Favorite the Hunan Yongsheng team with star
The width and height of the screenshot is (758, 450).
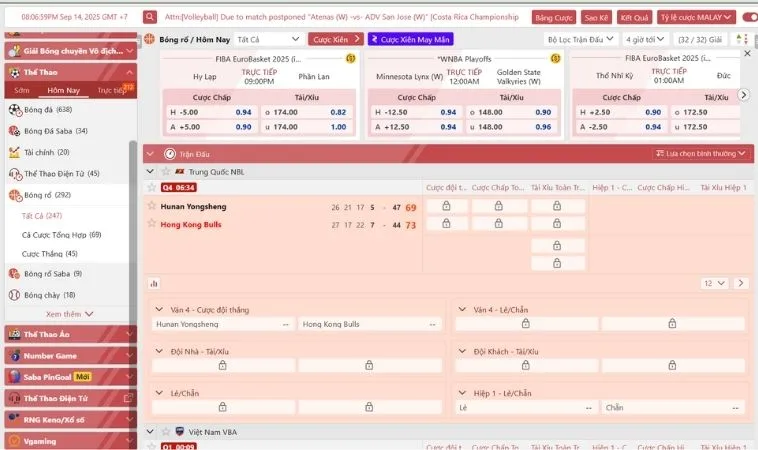pos(151,206)
